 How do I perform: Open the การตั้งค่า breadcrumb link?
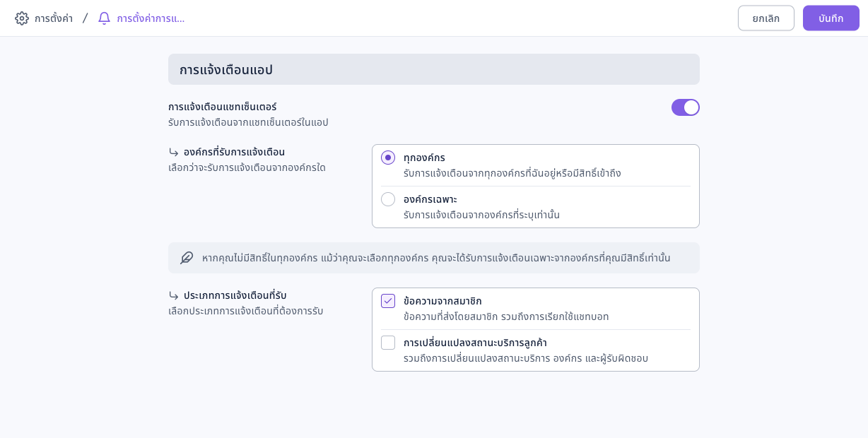pyautogui.click(x=54, y=18)
